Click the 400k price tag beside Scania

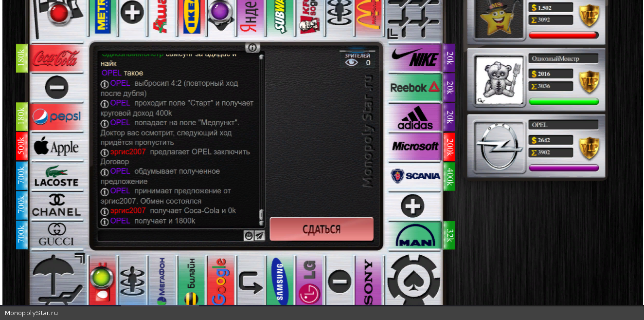[449, 176]
